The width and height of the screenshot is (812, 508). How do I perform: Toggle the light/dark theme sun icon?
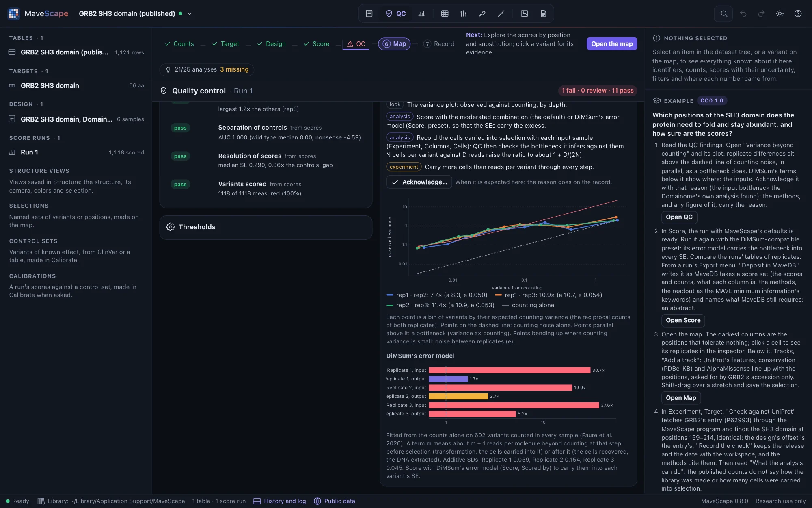coord(780,13)
